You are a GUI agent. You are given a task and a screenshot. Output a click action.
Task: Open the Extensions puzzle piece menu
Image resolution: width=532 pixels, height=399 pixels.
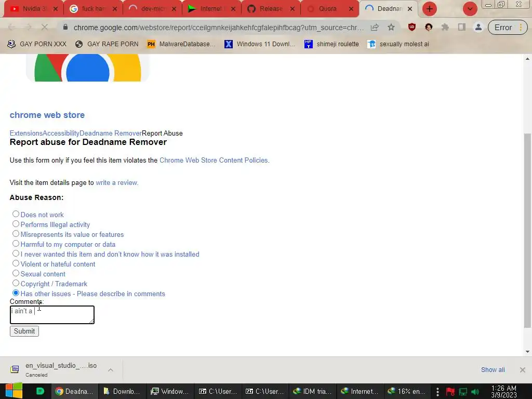pyautogui.click(x=445, y=28)
